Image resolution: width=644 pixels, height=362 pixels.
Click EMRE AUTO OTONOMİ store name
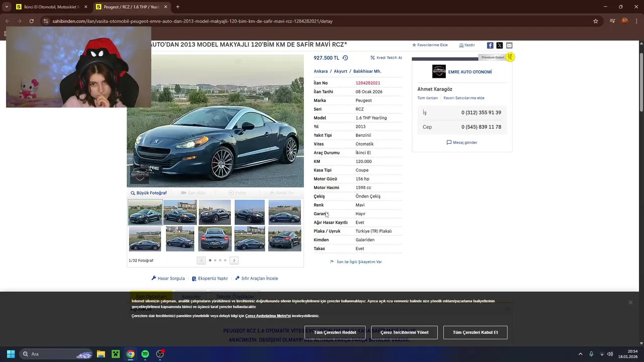click(x=470, y=72)
